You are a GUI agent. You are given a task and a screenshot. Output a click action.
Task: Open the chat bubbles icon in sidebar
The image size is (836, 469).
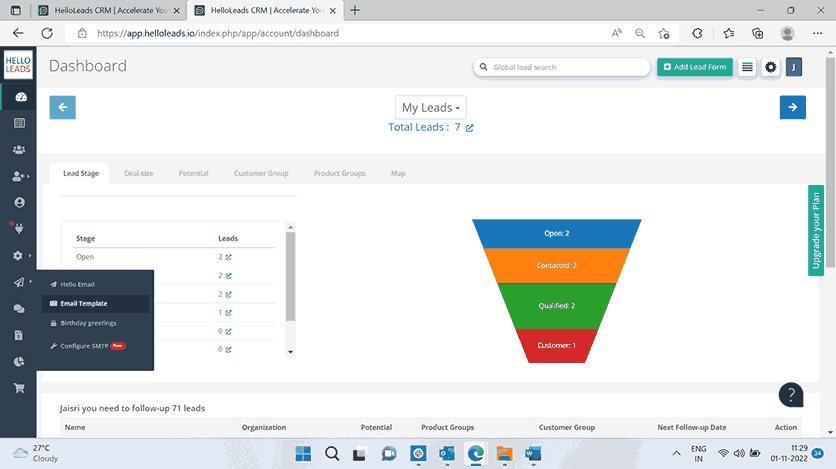click(x=19, y=309)
